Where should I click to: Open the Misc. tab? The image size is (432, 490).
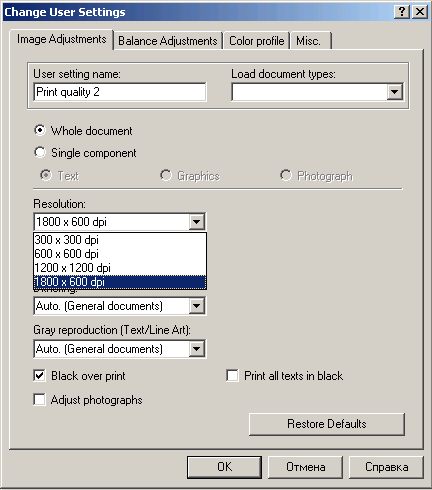(x=311, y=41)
